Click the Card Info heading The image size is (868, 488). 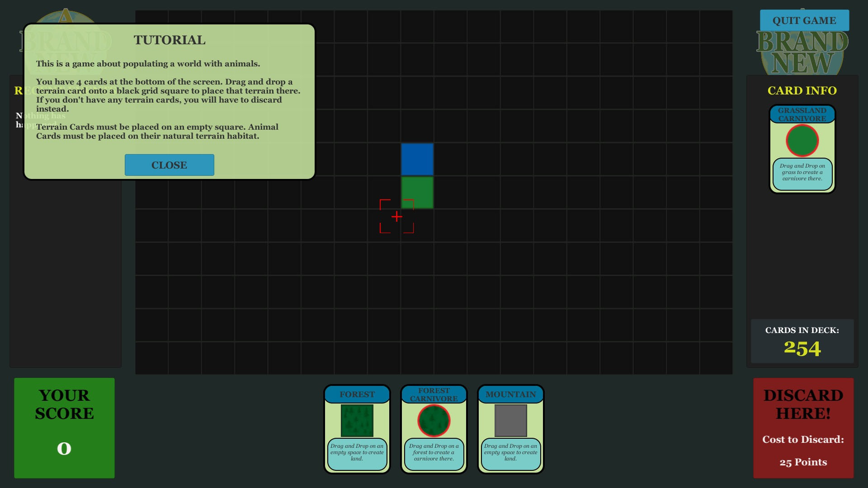(x=802, y=90)
